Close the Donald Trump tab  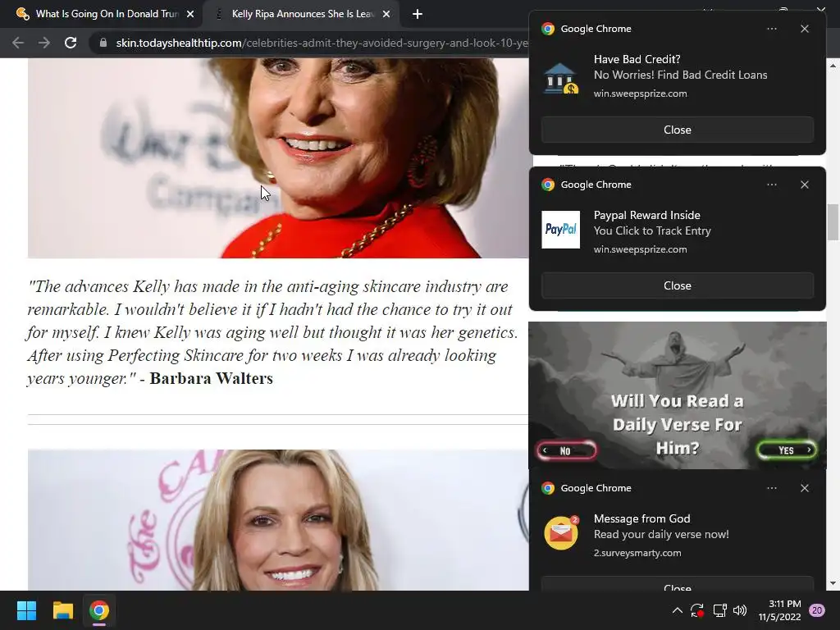click(x=190, y=14)
